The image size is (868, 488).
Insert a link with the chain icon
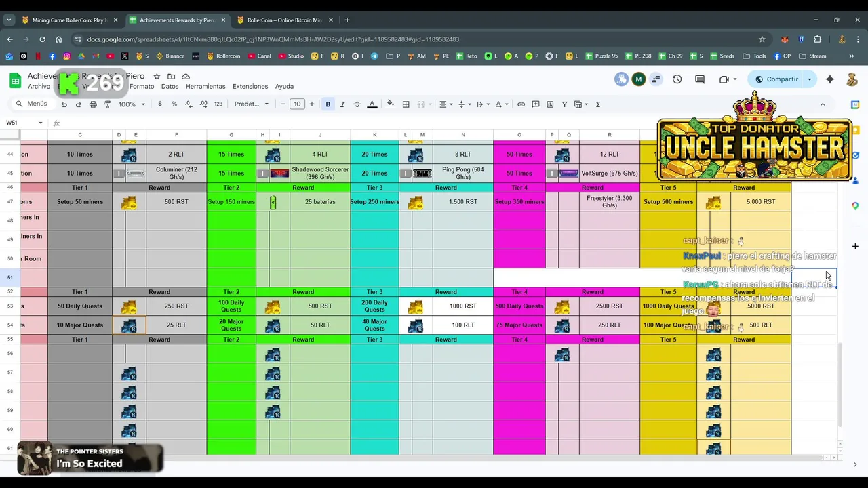pyautogui.click(x=521, y=104)
